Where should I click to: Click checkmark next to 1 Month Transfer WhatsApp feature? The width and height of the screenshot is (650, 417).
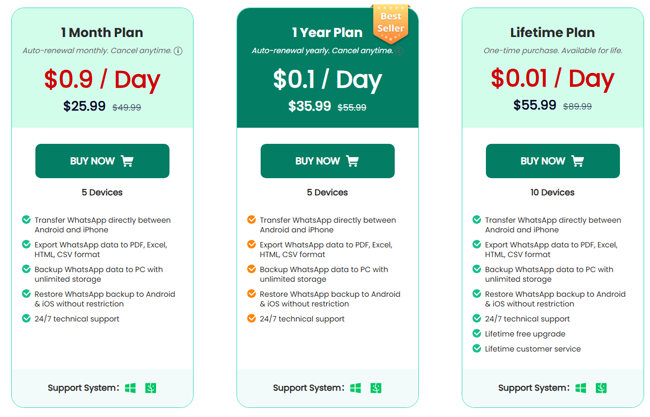click(26, 220)
